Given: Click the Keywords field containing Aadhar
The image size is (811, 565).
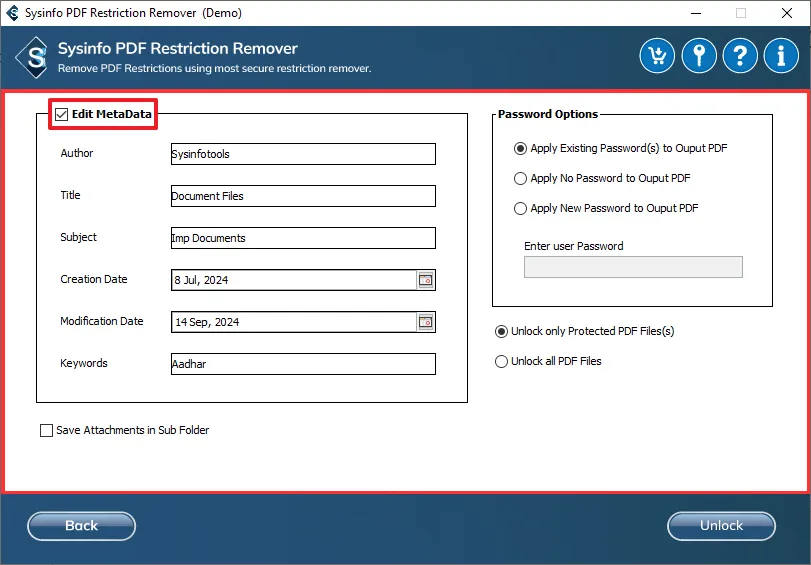Looking at the screenshot, I should (x=303, y=364).
